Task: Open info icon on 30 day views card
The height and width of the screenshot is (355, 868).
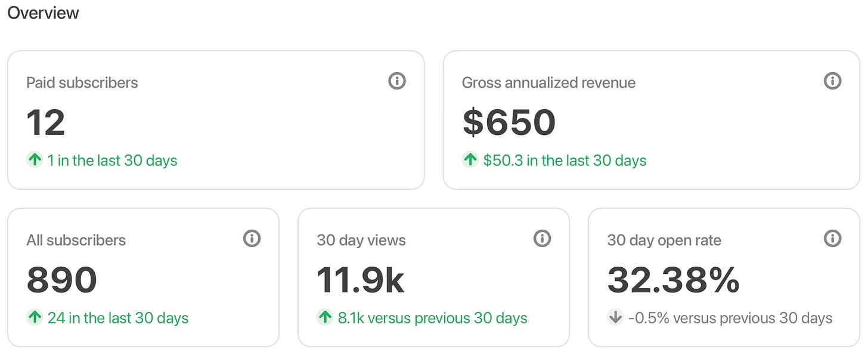Action: click(x=542, y=239)
